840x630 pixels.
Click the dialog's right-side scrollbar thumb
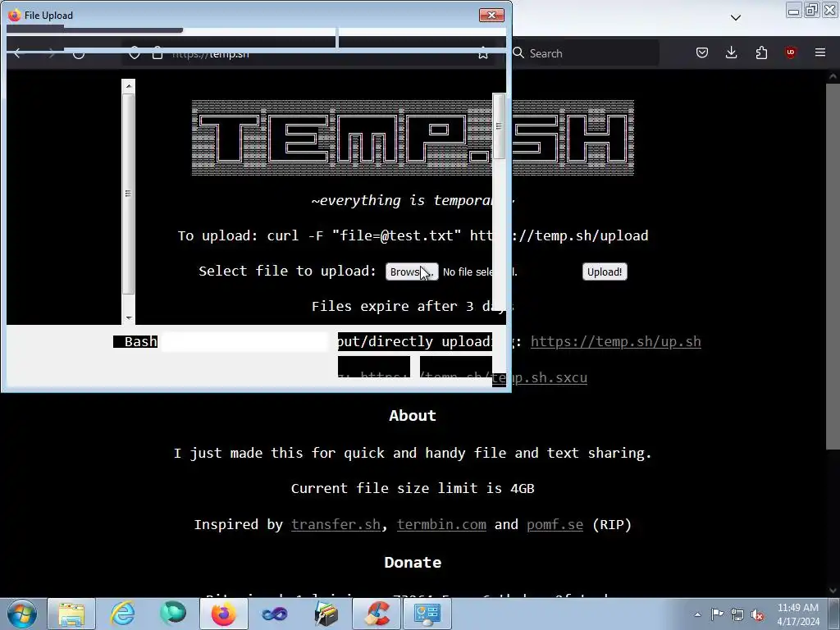pyautogui.click(x=499, y=126)
